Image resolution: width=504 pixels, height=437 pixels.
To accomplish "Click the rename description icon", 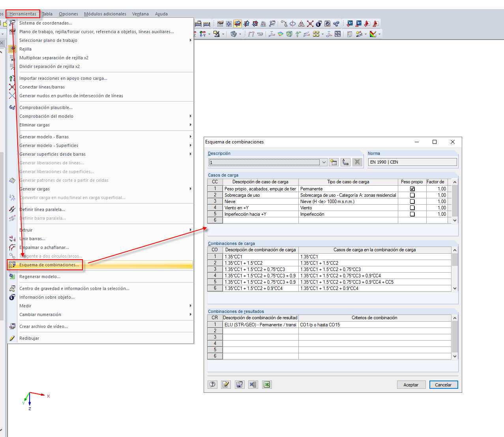I will [346, 162].
